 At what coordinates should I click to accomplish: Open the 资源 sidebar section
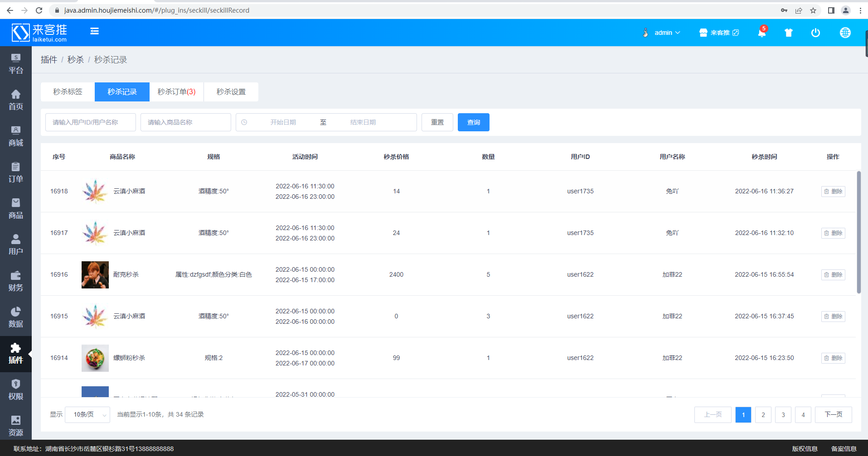(16, 426)
